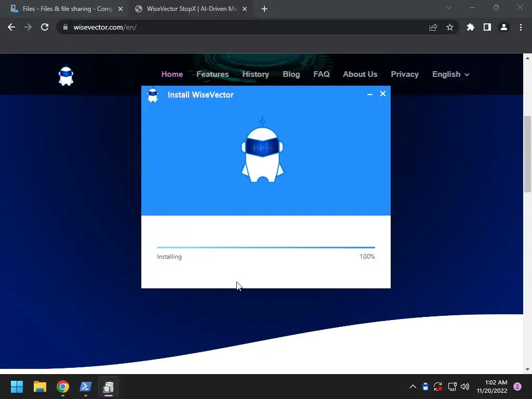Open the clock showing 1:02 AM
The height and width of the screenshot is (399, 532).
[491, 387]
